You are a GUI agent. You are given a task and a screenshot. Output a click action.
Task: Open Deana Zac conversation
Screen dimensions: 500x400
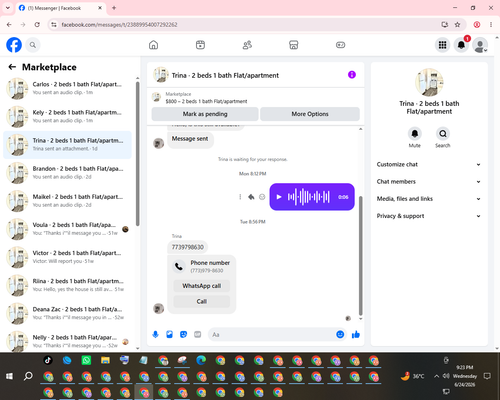pos(67,313)
